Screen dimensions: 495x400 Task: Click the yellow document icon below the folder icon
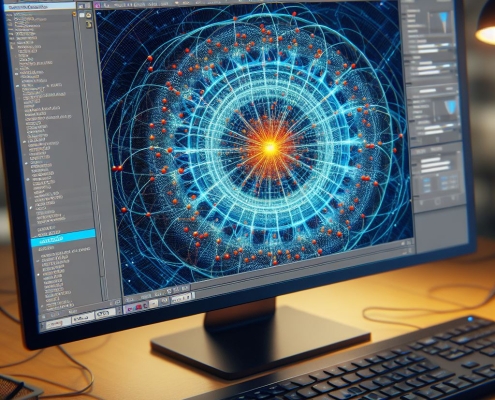coord(89,24)
